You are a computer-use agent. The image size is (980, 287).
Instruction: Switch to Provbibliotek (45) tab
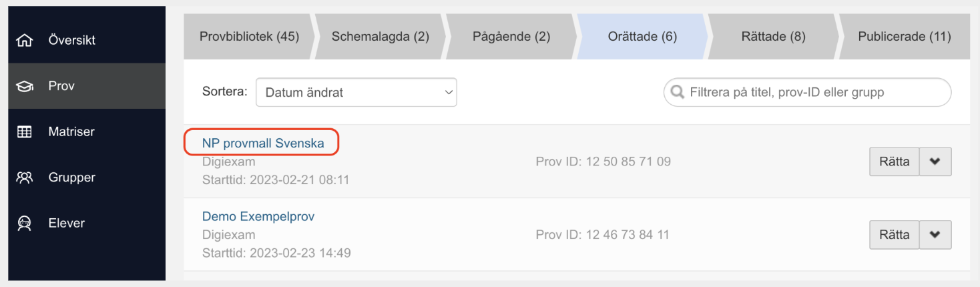pyautogui.click(x=249, y=36)
